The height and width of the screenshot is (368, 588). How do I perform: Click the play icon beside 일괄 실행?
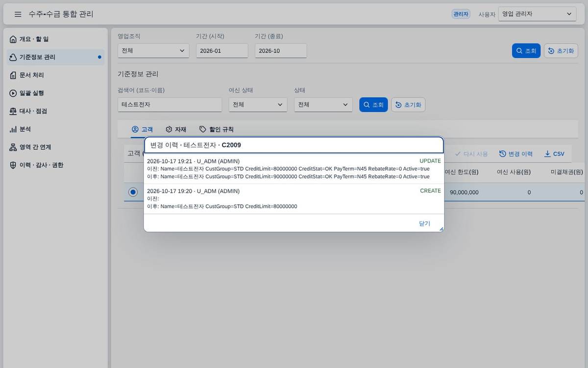[x=13, y=93]
